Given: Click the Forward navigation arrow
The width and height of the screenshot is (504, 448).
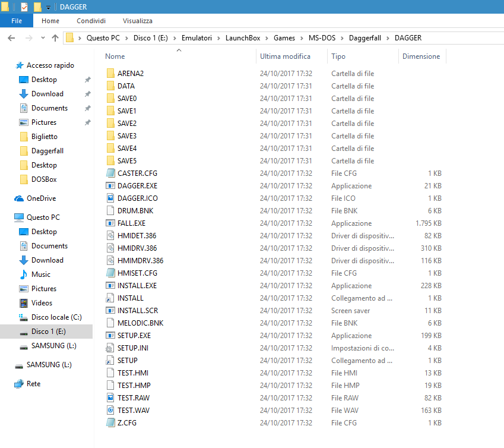Looking at the screenshot, I should (29, 38).
